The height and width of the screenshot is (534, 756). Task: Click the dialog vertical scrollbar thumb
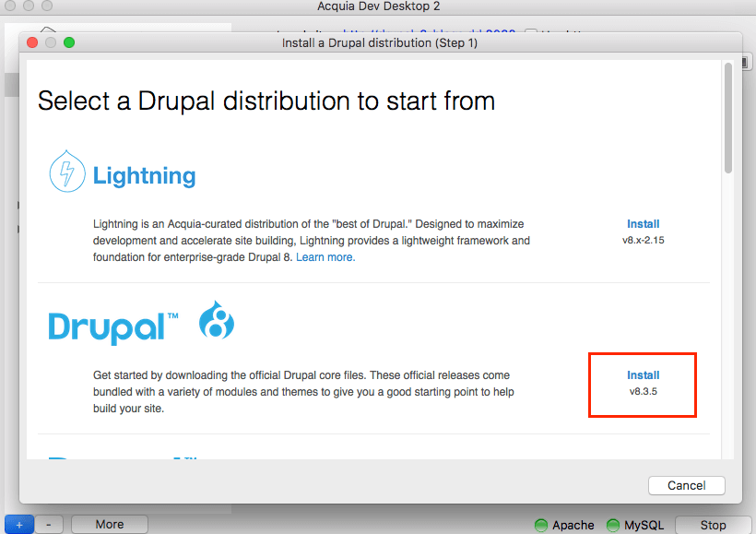728,118
